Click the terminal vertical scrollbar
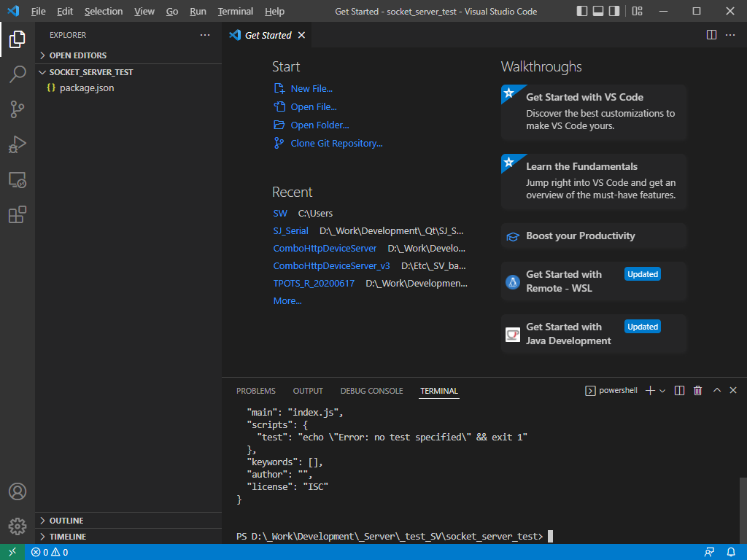This screenshot has height=560, width=747. [x=743, y=510]
